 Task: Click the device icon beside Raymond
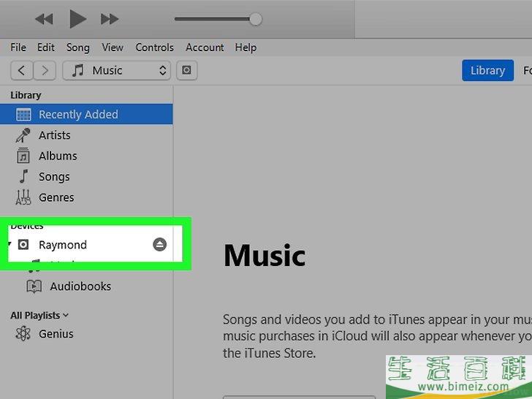point(23,245)
